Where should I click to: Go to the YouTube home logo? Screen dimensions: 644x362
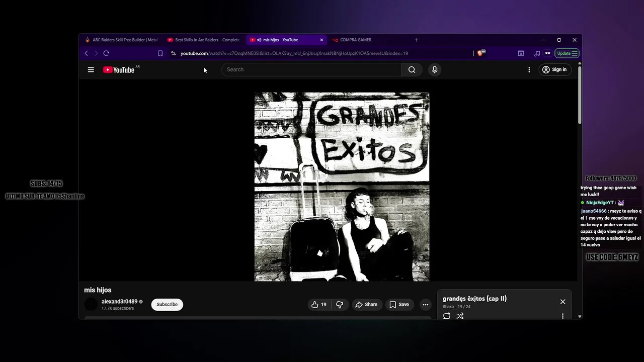pos(119,70)
